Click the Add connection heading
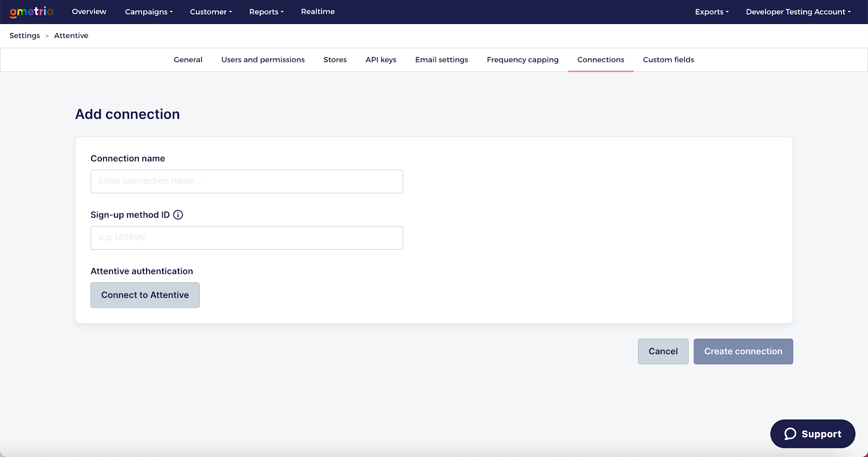Viewport: 868px width, 457px height. (127, 114)
